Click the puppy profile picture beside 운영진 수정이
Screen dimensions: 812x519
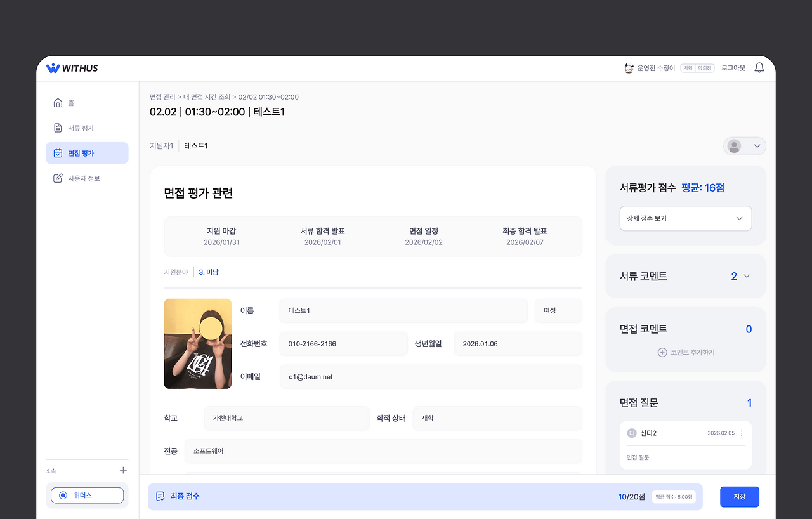coord(629,68)
